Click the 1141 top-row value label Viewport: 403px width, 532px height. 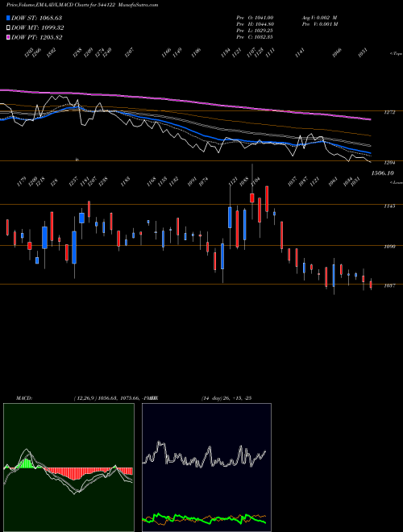(300, 52)
